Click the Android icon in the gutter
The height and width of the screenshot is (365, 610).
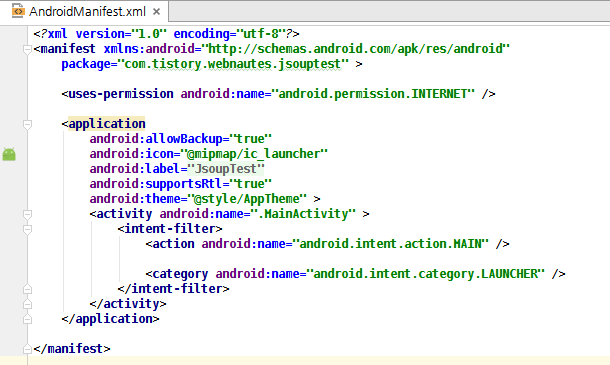pos(9,154)
